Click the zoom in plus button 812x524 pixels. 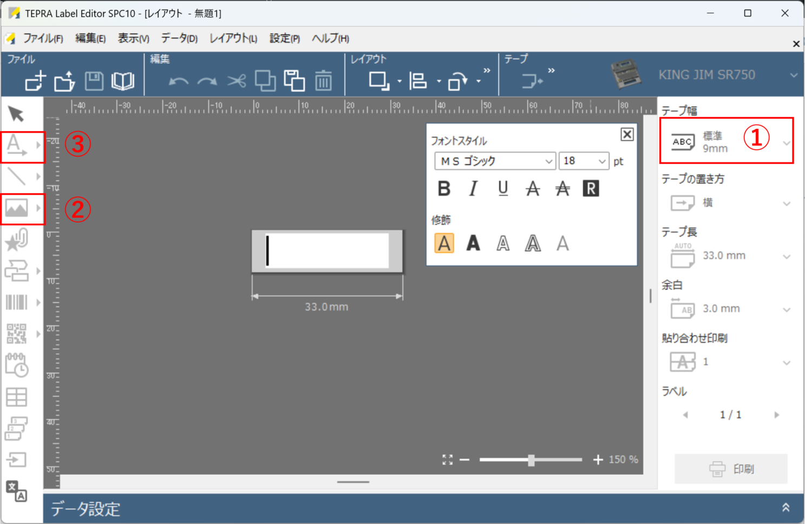pyautogui.click(x=598, y=460)
